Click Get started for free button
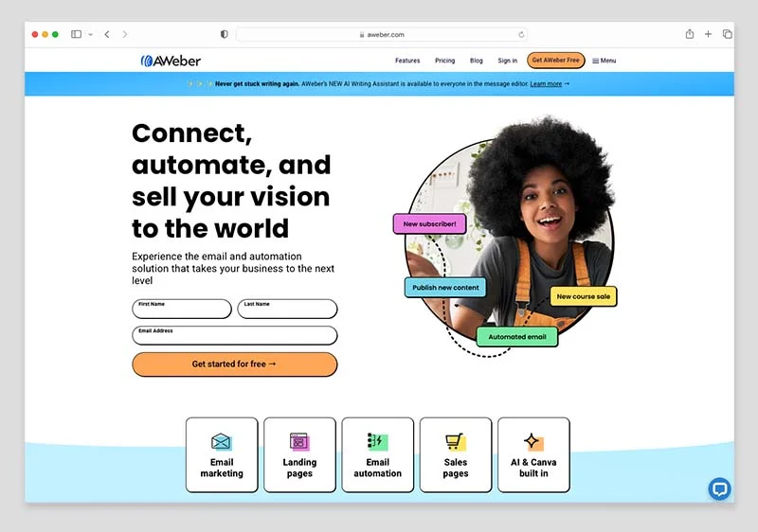Screen dimensions: 758x532 (x=234, y=364)
